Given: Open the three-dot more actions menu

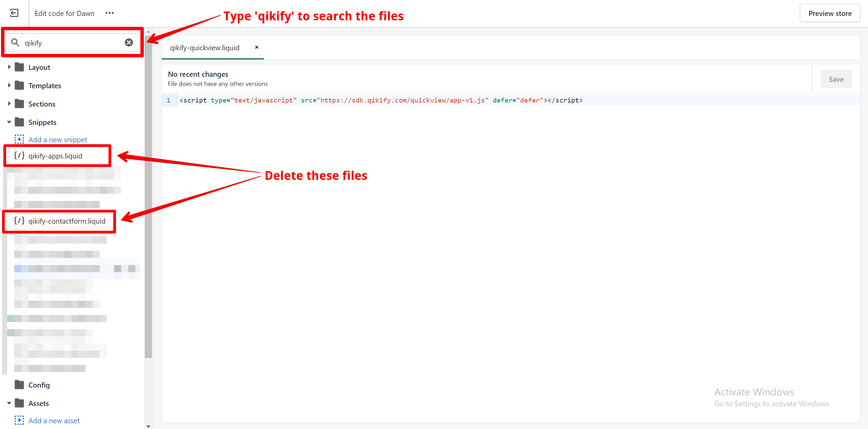Looking at the screenshot, I should pyautogui.click(x=110, y=13).
